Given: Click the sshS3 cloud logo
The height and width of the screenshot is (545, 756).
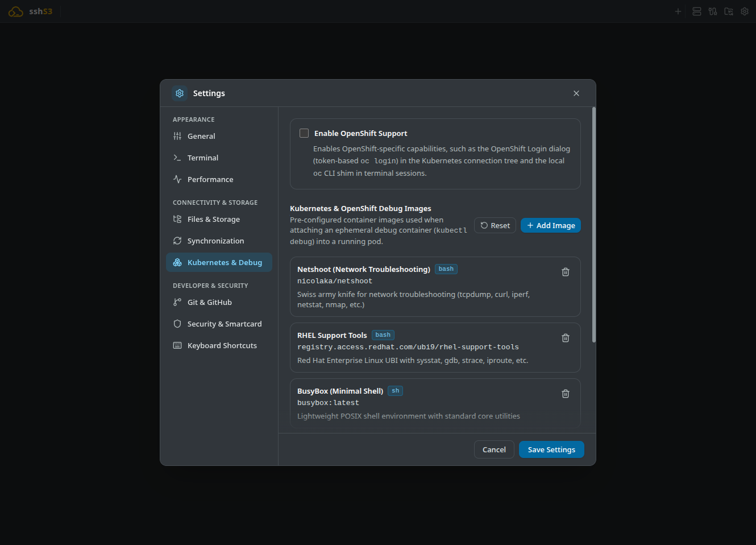Looking at the screenshot, I should pyautogui.click(x=16, y=11).
